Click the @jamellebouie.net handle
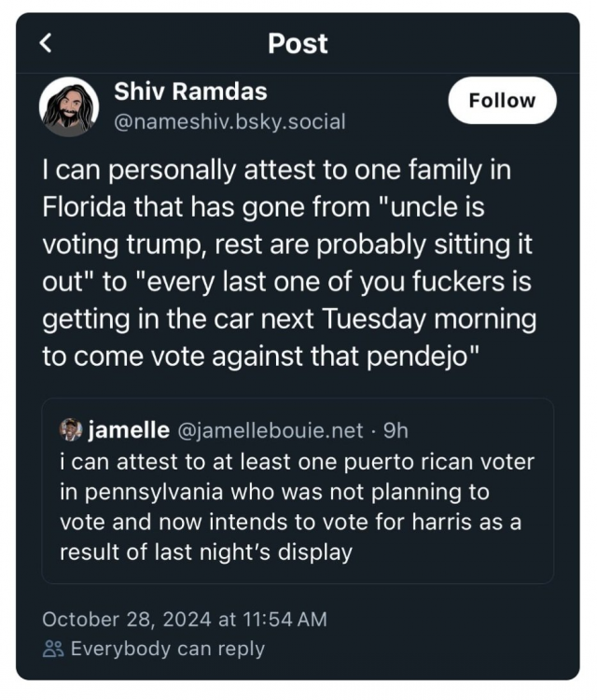Viewport: 597px width, 700px height. [x=270, y=429]
